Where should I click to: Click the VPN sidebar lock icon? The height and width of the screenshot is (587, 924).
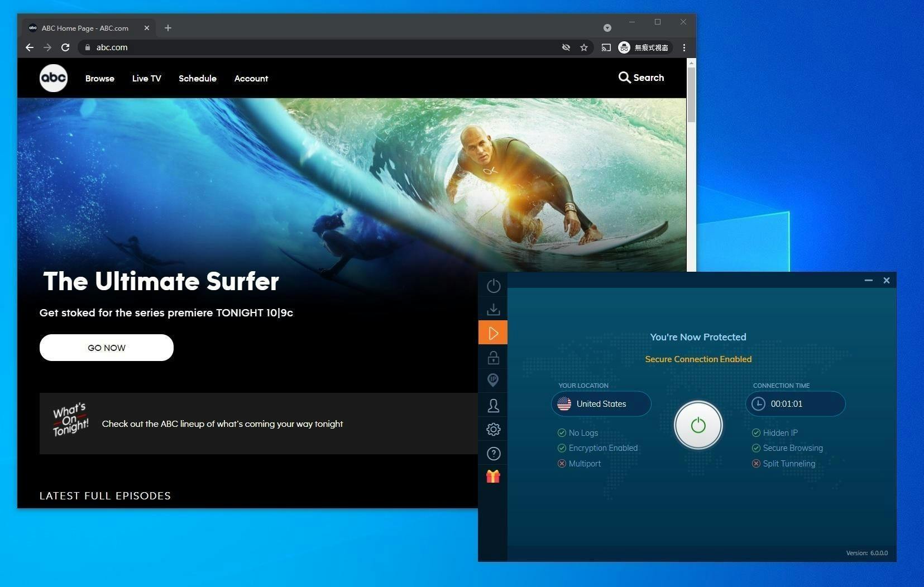(494, 357)
